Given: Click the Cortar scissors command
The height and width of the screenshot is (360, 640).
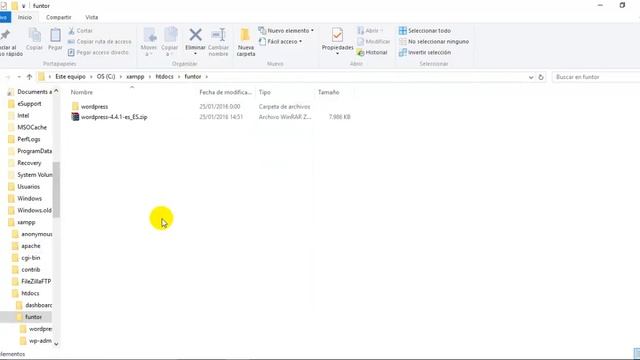Looking at the screenshot, I should coord(80,31).
